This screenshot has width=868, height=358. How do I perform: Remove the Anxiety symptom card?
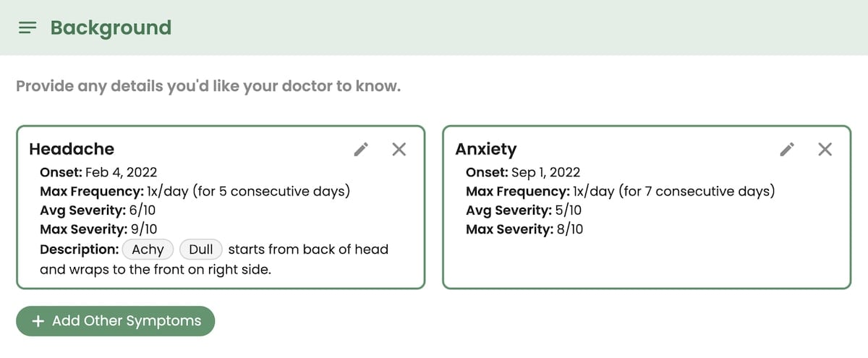(x=825, y=150)
